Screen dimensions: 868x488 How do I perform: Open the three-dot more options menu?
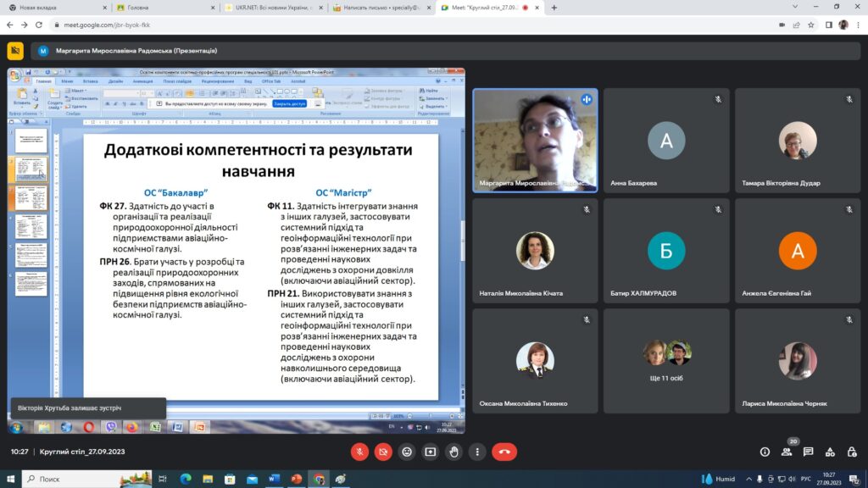coord(478,452)
